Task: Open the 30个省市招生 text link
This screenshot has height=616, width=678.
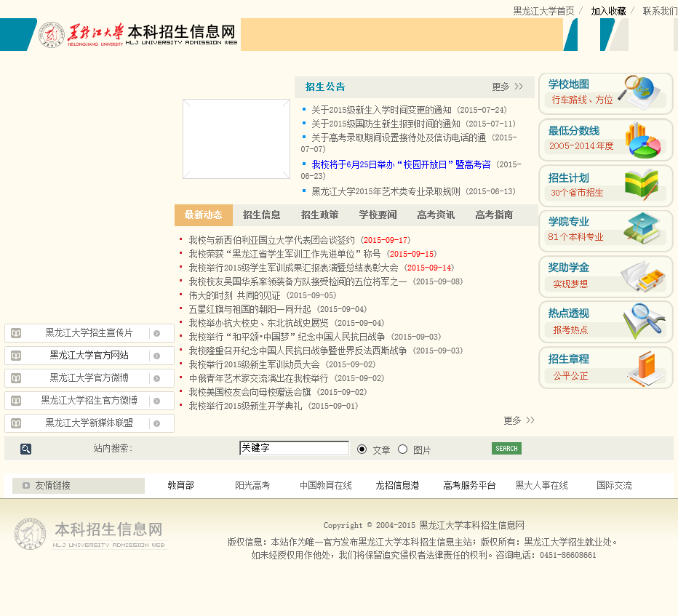Action: point(577,193)
